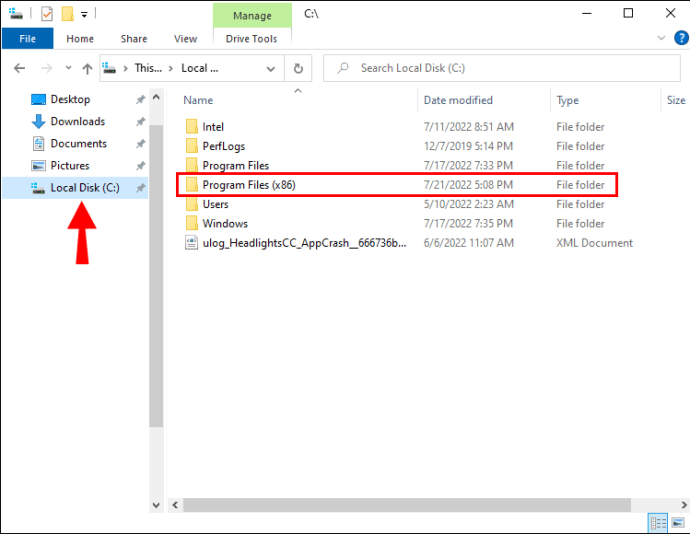Select the Program Files folder
The height and width of the screenshot is (534, 690).
pyautogui.click(x=235, y=166)
